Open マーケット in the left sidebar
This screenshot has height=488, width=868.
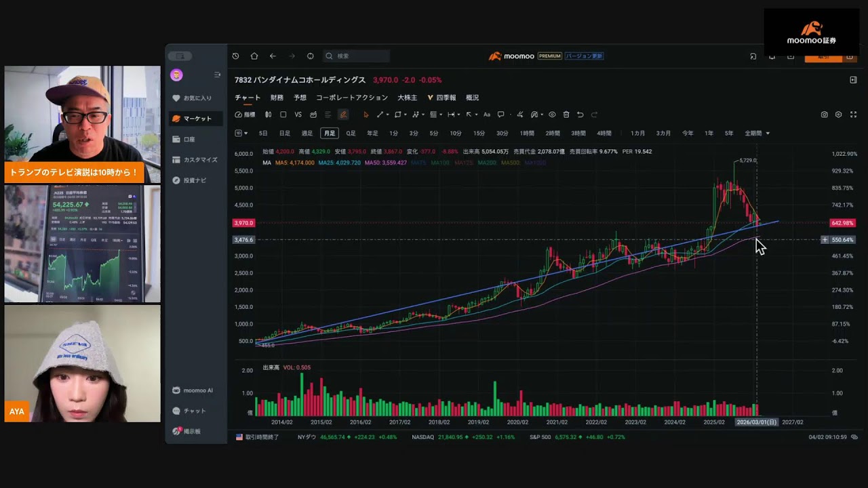[197, 119]
